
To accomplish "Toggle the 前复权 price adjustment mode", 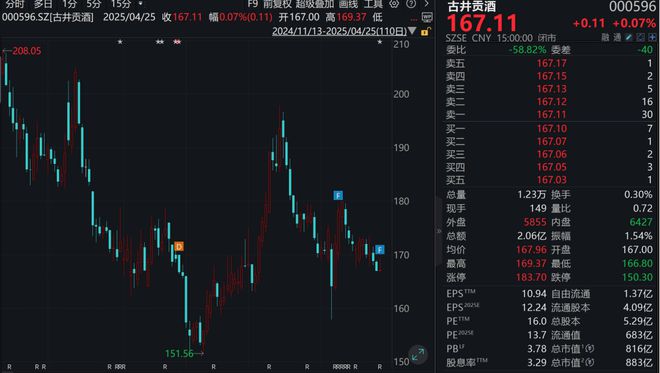I will tap(277, 4).
